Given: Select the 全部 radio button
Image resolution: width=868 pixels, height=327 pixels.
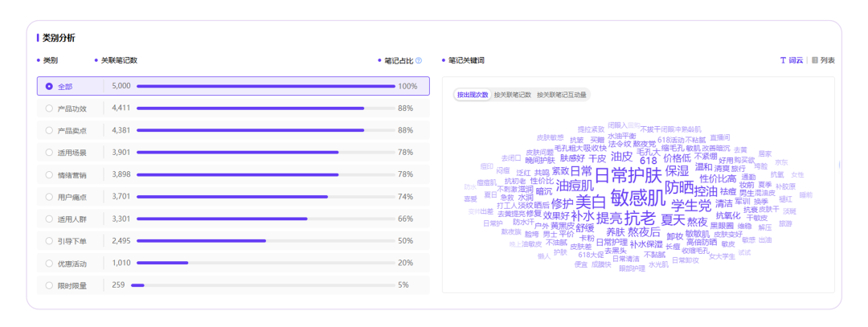Looking at the screenshot, I should point(49,86).
